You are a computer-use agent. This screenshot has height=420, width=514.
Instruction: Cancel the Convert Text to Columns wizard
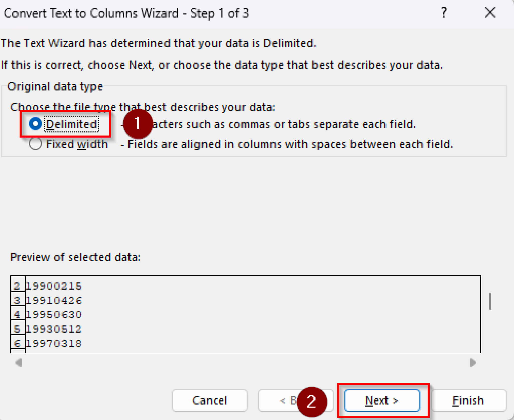[210, 400]
